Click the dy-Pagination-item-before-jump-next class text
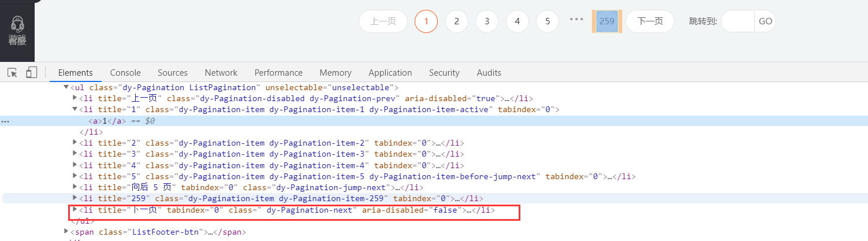Screen dimensions: 868x241 pos(453,176)
